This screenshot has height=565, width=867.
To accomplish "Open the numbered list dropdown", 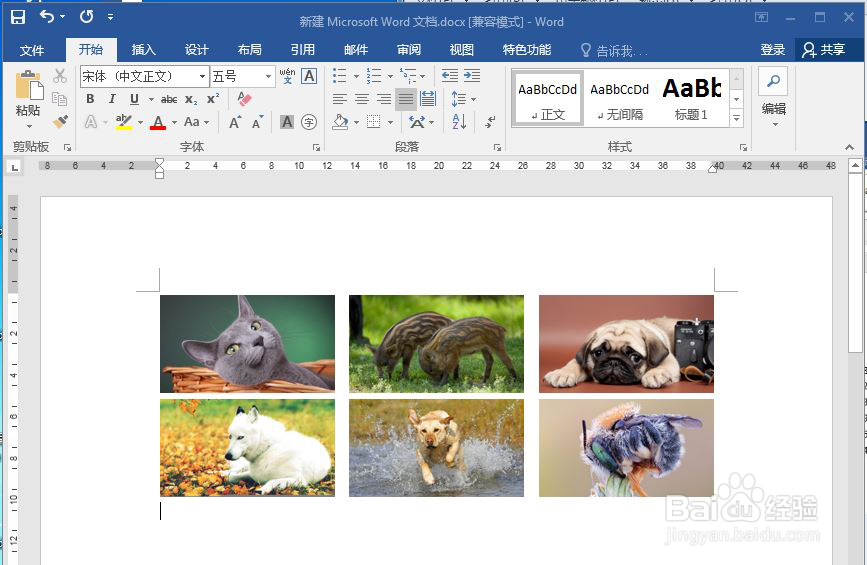I will point(390,76).
